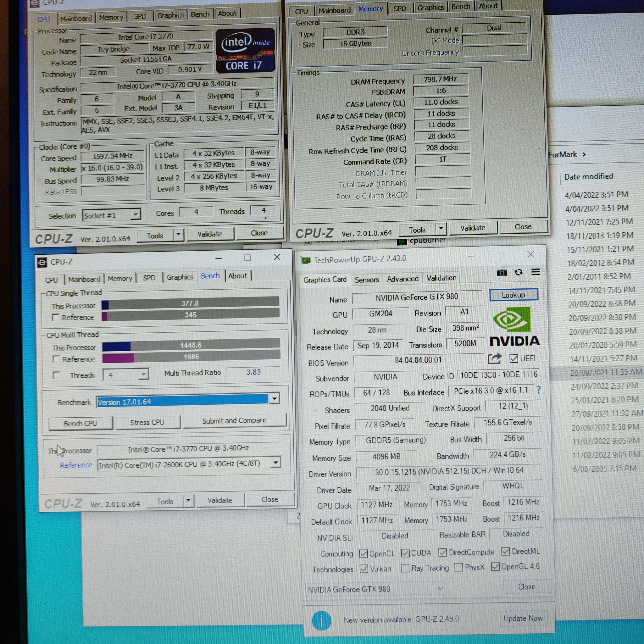Open the GPU-Z hamburger menu
Viewport: 644px width, 644px height.
(535, 272)
